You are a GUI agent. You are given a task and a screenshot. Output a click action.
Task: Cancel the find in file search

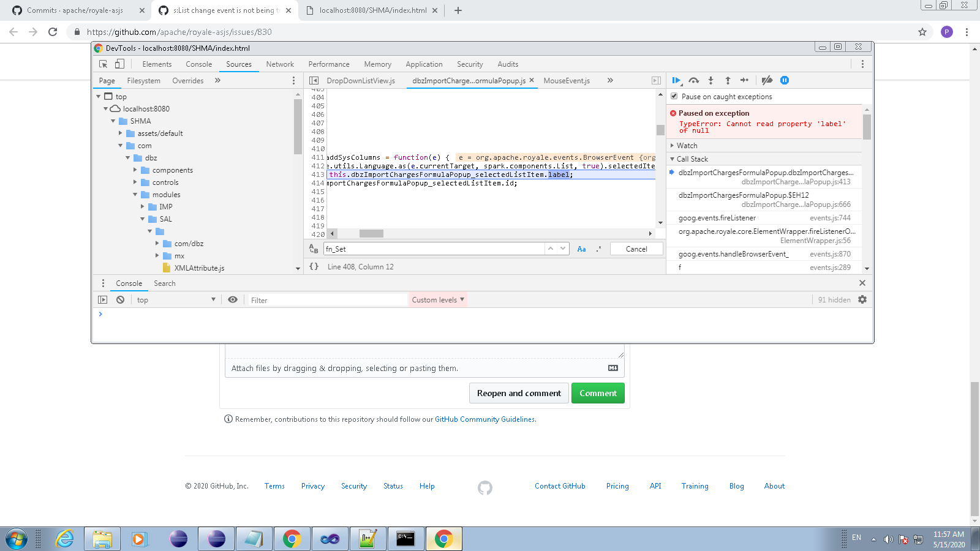tap(636, 249)
